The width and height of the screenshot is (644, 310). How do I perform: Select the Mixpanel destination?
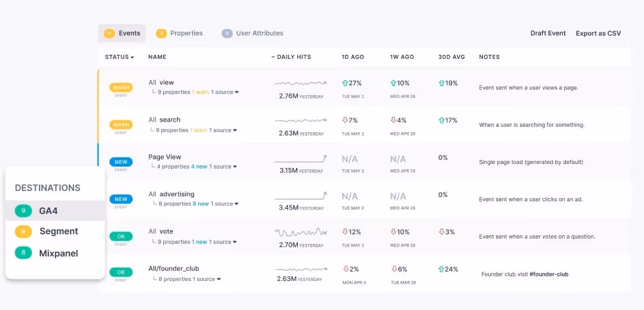point(55,253)
